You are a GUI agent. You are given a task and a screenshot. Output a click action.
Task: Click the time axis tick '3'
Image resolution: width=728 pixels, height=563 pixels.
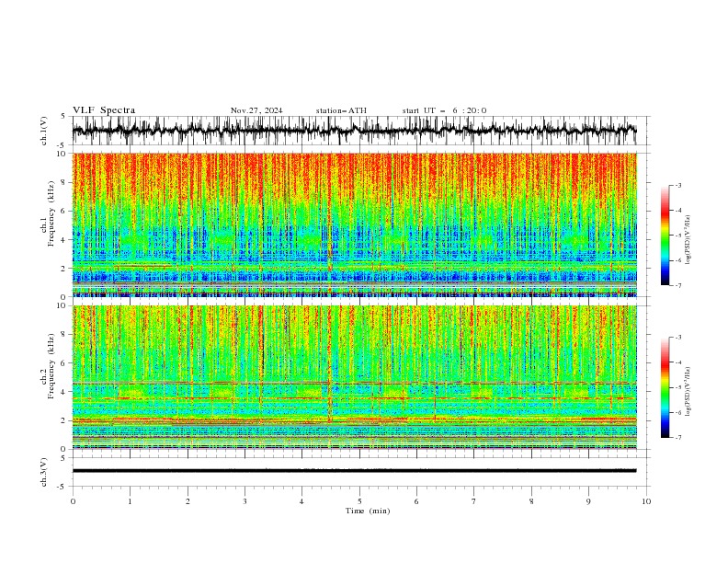coord(245,501)
